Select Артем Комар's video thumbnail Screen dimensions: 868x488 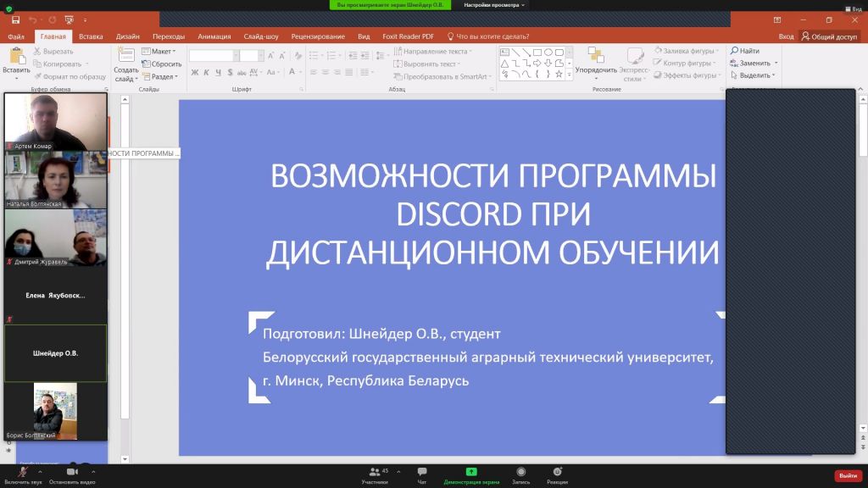(56, 121)
